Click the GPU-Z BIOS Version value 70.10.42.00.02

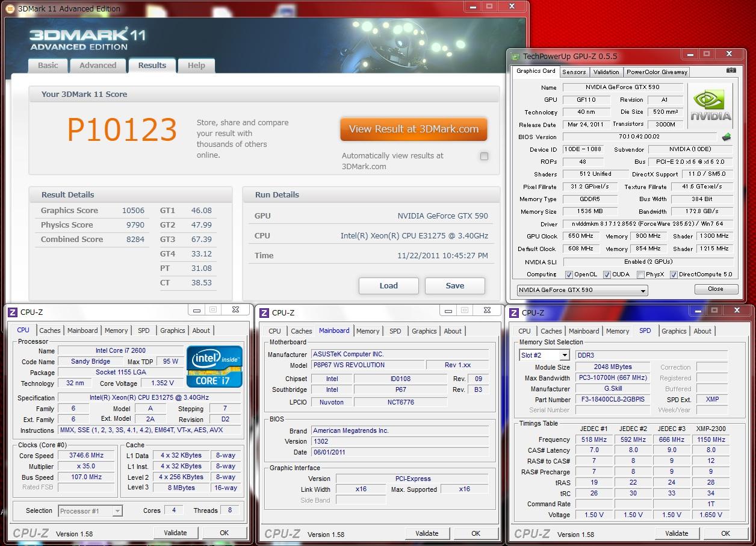(639, 137)
